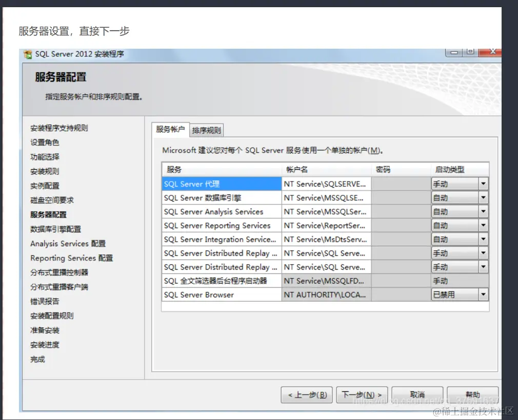Screen dimensions: 518x420
Task: Click the 服务 column header
Action: 222,170
